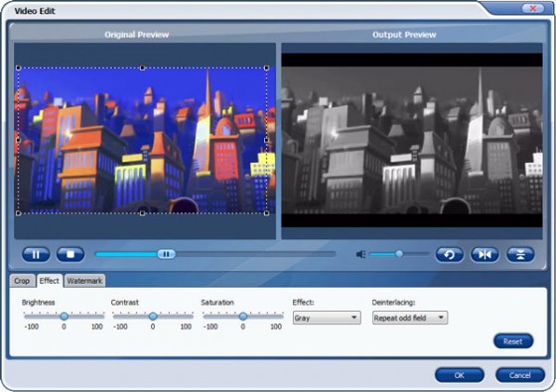Confirm edits with the OK button
556x392 pixels.
click(459, 375)
